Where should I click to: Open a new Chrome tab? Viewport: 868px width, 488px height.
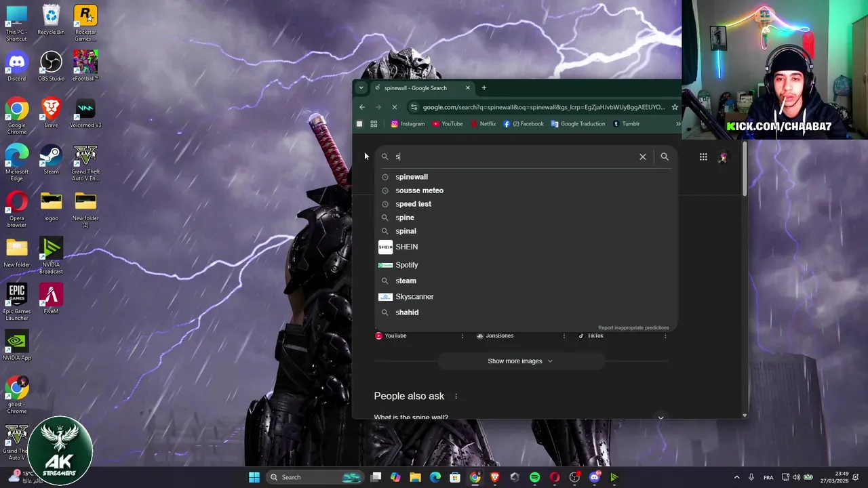484,87
